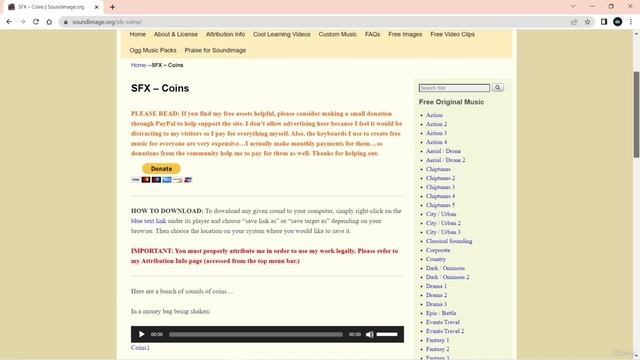Open Ogg Music Packs menu item
640x360 pixels.
click(153, 50)
